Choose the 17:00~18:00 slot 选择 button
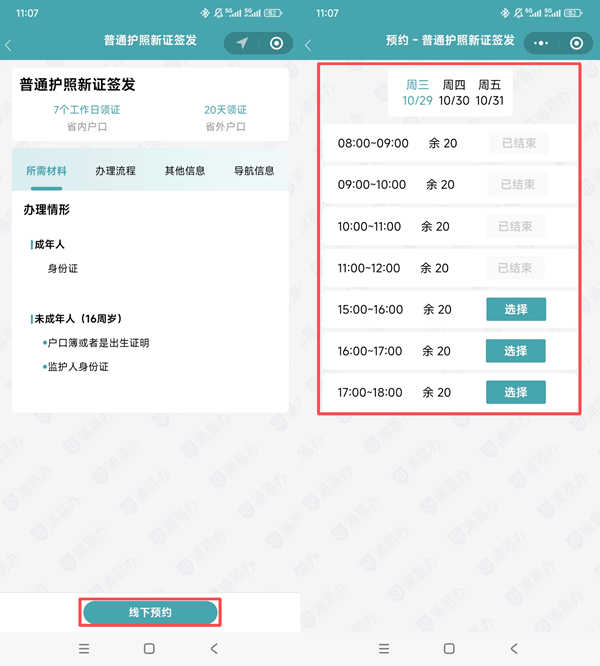Screen dimensions: 600x666 (515, 392)
